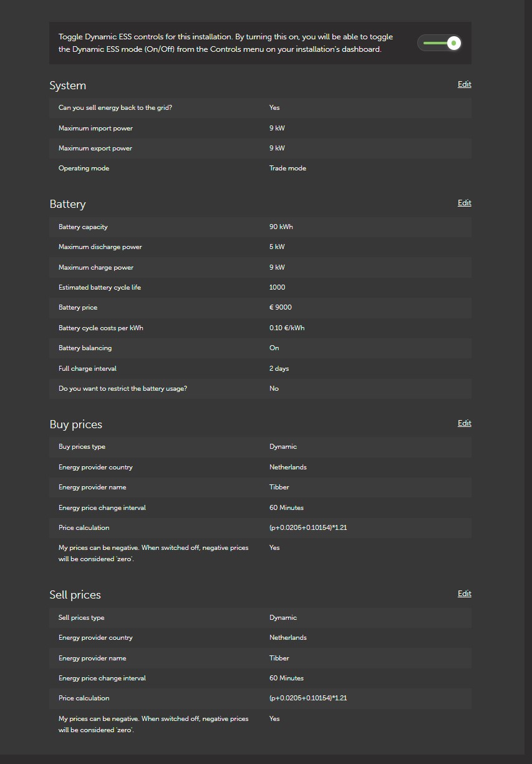Toggle the Dynamic ESS controls switch
This screenshot has height=764, width=532.
(440, 43)
